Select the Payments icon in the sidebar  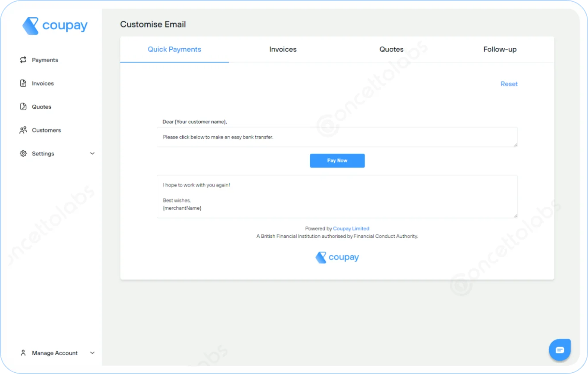[23, 59]
